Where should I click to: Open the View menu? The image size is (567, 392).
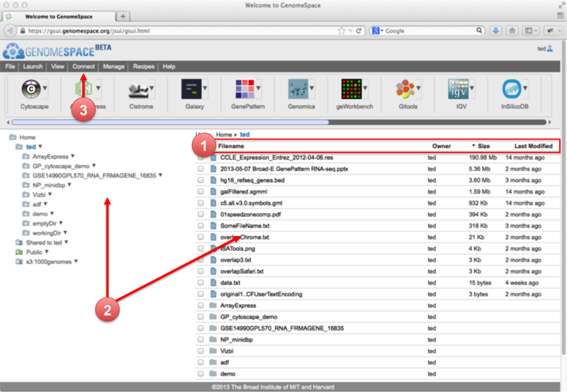click(57, 67)
